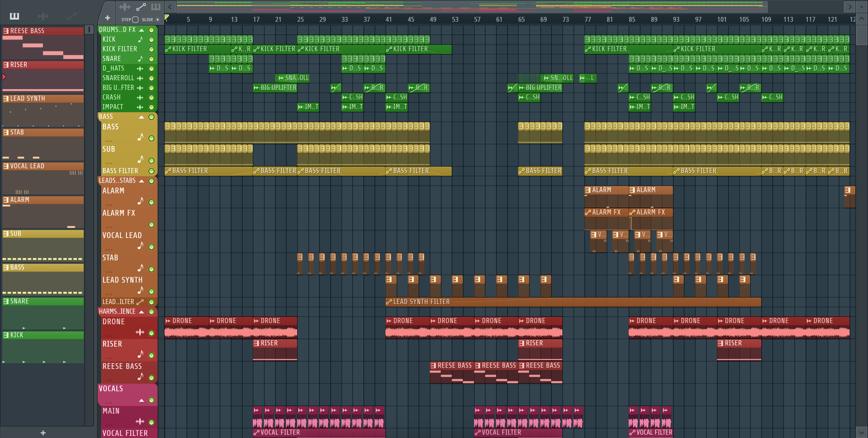Open the piano roll patterns tab

(14, 16)
